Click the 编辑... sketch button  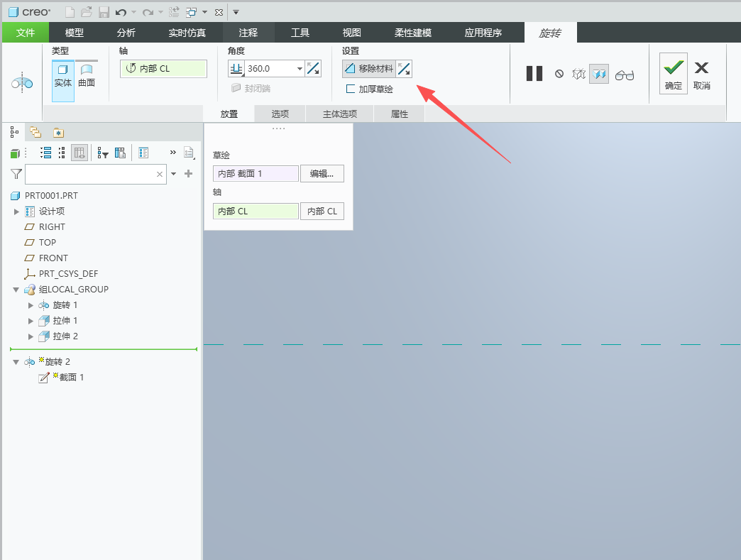click(322, 173)
